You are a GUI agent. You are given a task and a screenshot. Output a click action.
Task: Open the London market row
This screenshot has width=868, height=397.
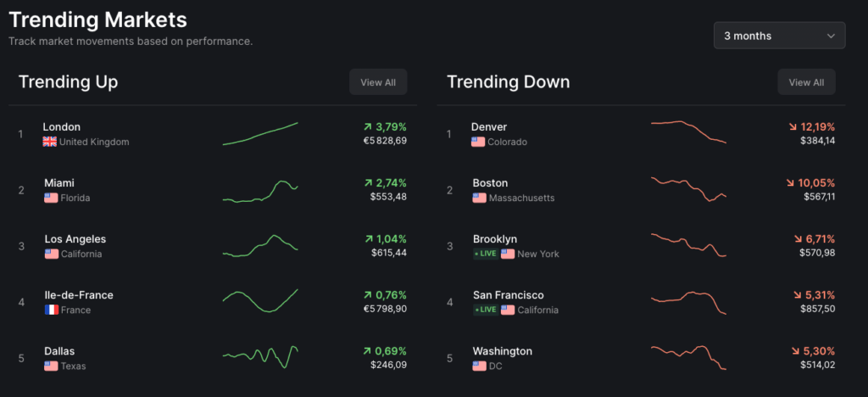point(62,127)
